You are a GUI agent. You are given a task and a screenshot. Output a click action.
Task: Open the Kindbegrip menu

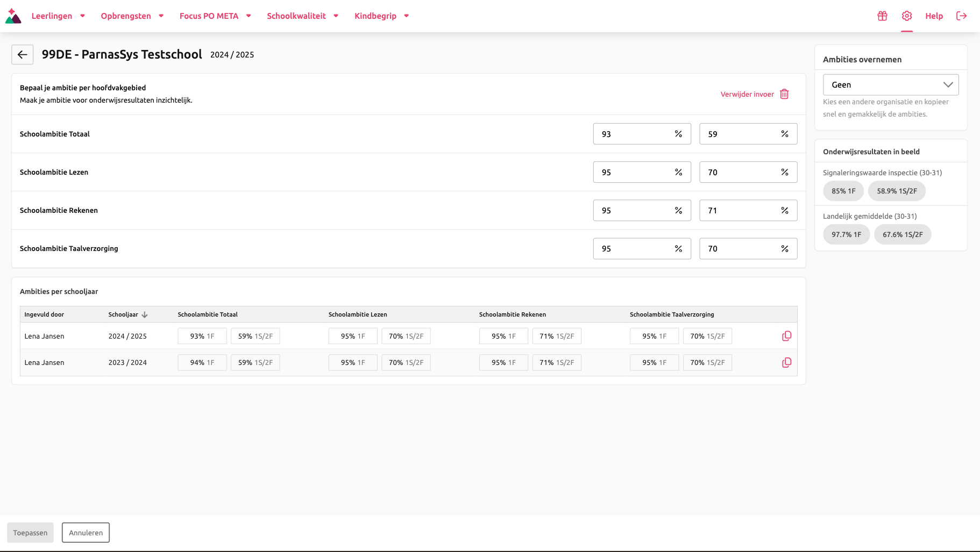(375, 16)
